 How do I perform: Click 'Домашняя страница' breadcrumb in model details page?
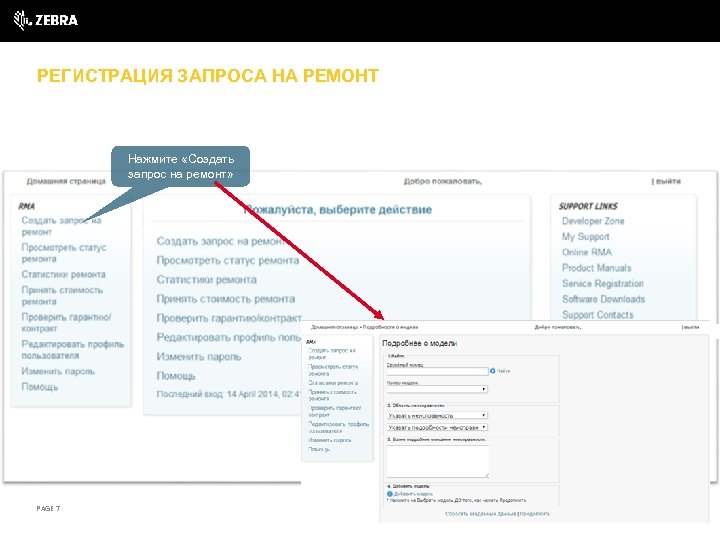pos(334,327)
